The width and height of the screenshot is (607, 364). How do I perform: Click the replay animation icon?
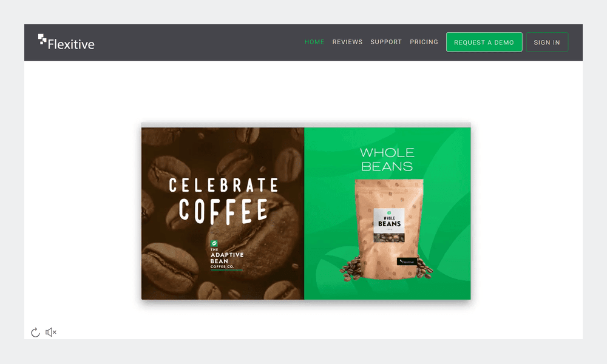[x=35, y=332]
